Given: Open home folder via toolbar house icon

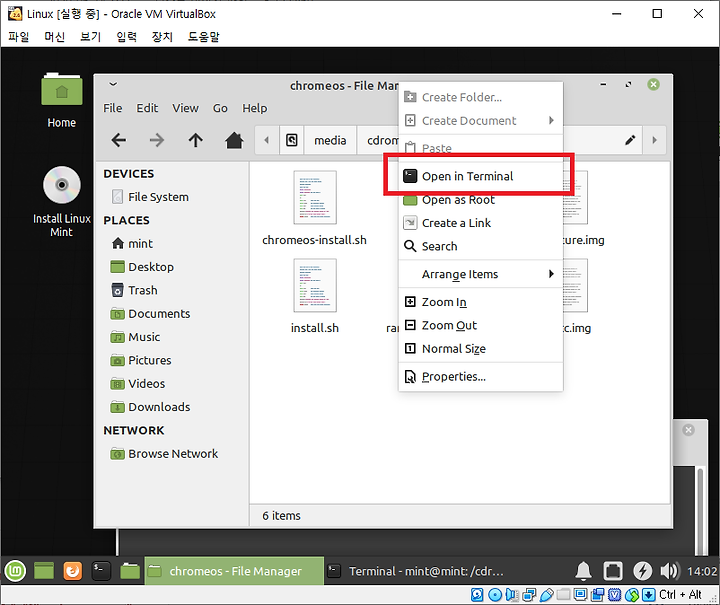Looking at the screenshot, I should coord(234,140).
